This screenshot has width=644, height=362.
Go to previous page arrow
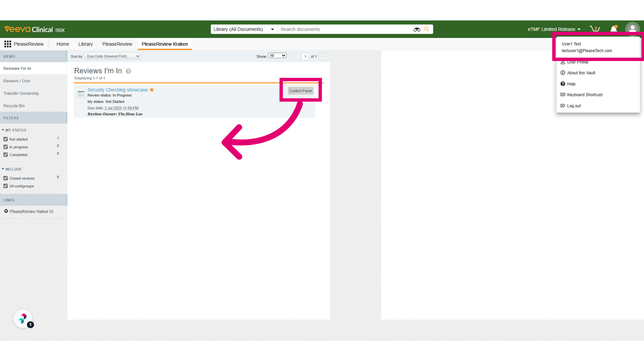(296, 56)
